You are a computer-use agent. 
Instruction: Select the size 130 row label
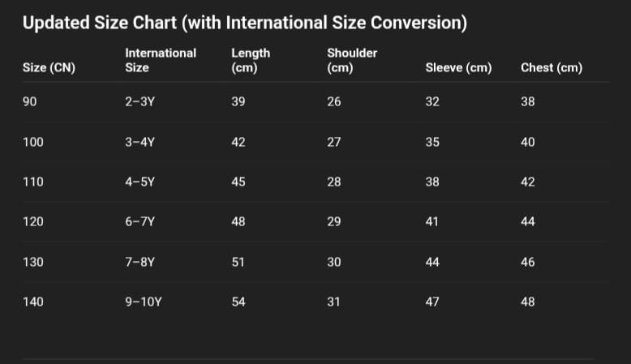pyautogui.click(x=32, y=262)
